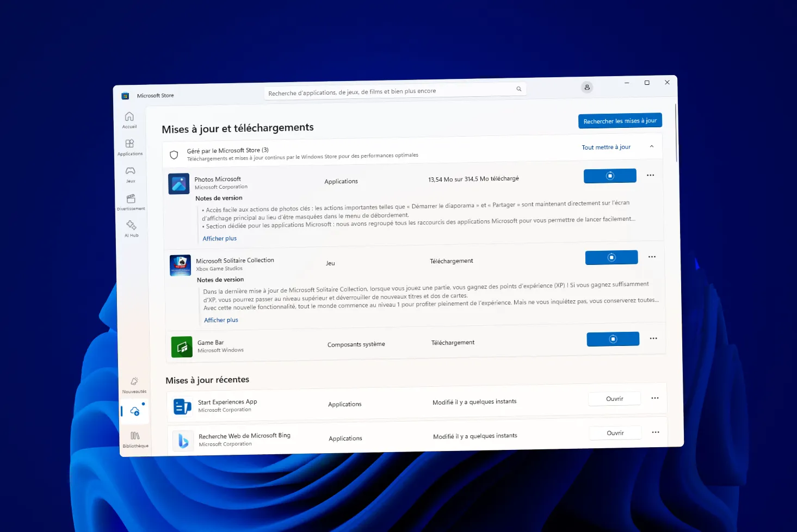The height and width of the screenshot is (532, 797).
Task: Click the Photos Microsoft title
Action: pyautogui.click(x=218, y=179)
